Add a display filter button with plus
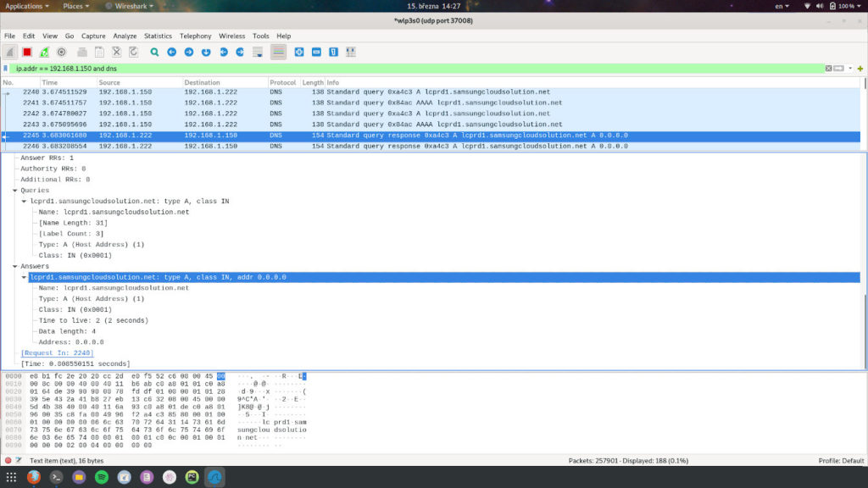Image resolution: width=868 pixels, height=488 pixels. pos(860,69)
